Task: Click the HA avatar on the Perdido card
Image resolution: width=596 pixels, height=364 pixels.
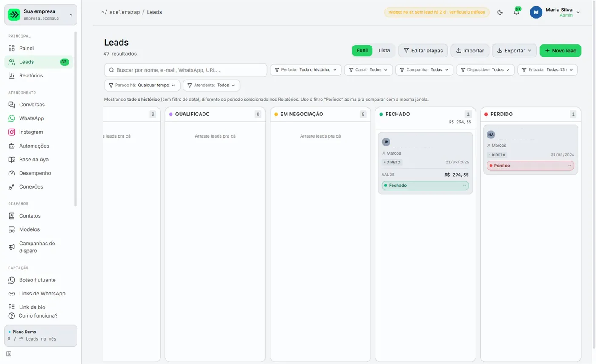Action: (x=491, y=135)
